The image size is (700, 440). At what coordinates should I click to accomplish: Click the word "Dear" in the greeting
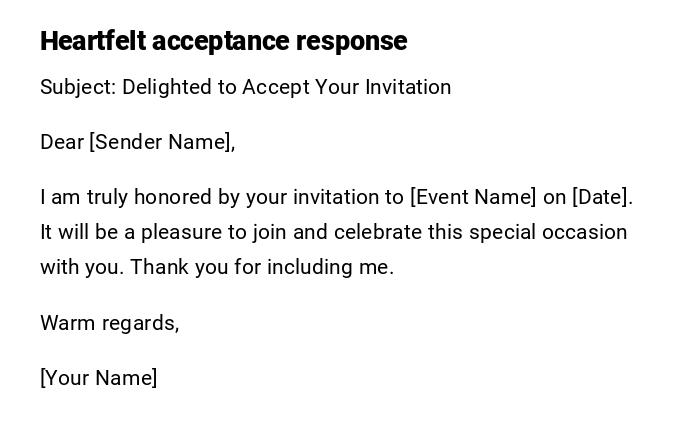[62, 142]
